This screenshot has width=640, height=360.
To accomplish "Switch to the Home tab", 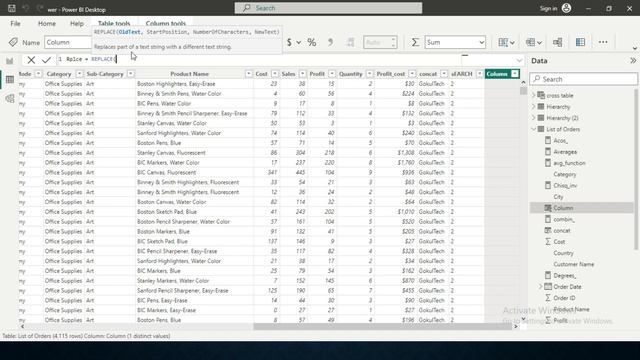I will point(47,24).
